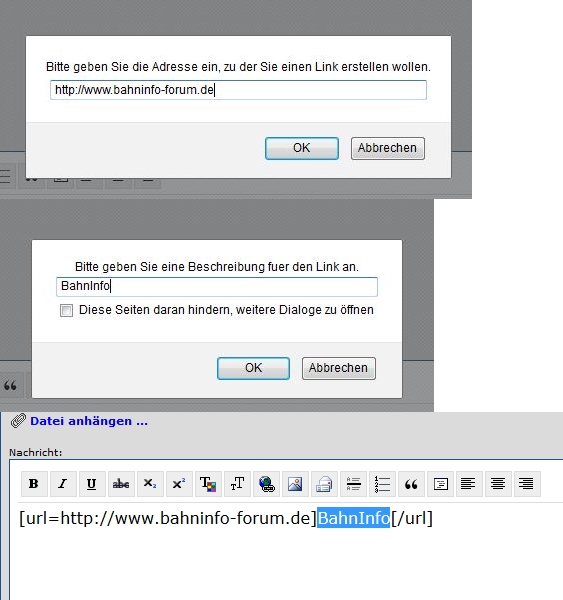Screen dimensions: 563x600
Task: Apply Strikethrough (abc) formatting
Action: 121,484
